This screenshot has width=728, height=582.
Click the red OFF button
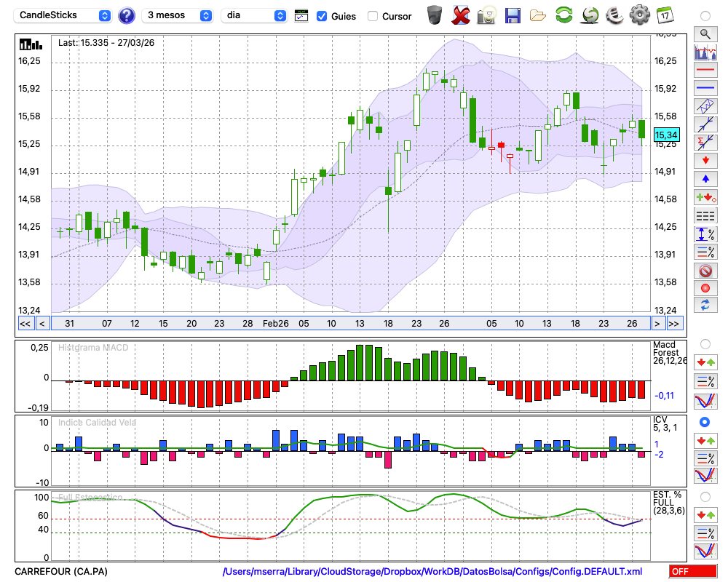[x=692, y=572]
